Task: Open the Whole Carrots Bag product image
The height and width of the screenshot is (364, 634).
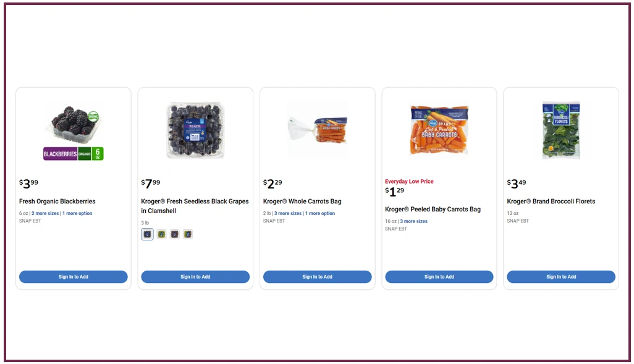Action: pyautogui.click(x=318, y=131)
